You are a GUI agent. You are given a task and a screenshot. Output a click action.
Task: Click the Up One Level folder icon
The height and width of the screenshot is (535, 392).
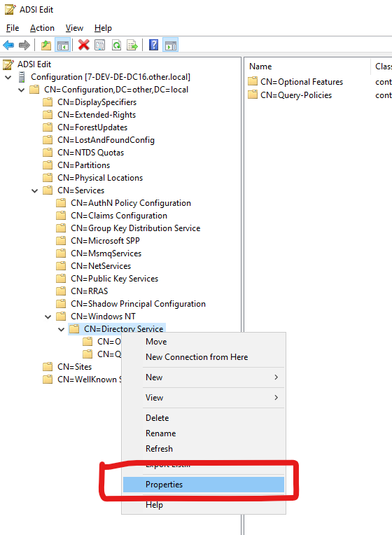tap(46, 45)
